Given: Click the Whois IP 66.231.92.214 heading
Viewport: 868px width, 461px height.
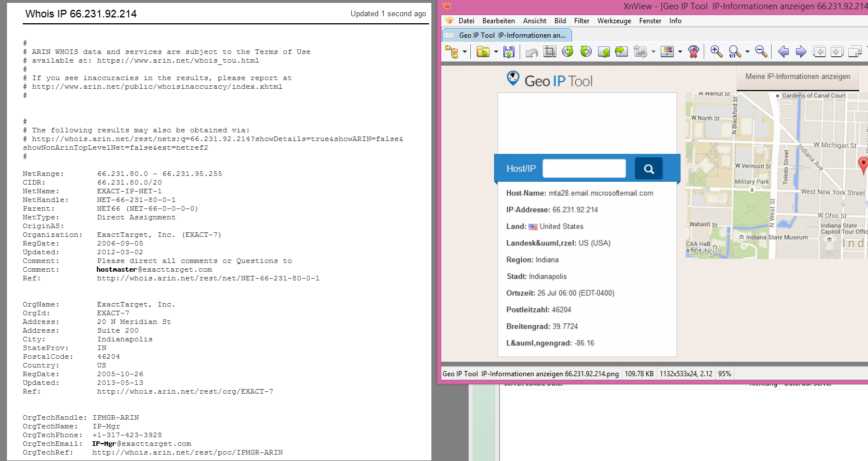Looking at the screenshot, I should click(81, 13).
